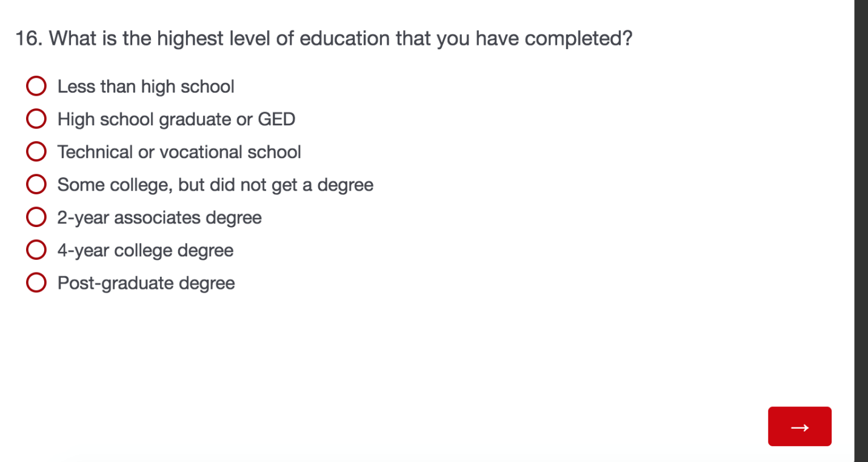Click the 'Less than high school' label text
The width and height of the screenshot is (868, 462).
(x=145, y=87)
